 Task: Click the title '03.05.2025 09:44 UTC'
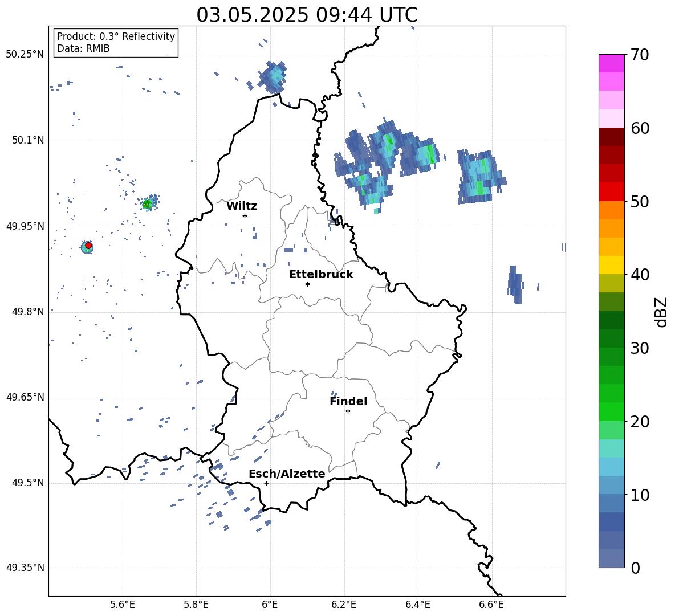point(307,15)
